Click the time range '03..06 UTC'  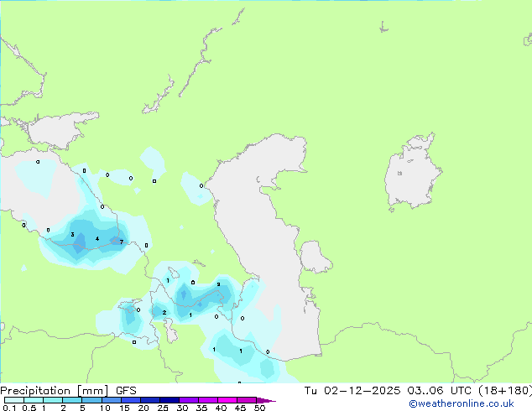(x=440, y=391)
